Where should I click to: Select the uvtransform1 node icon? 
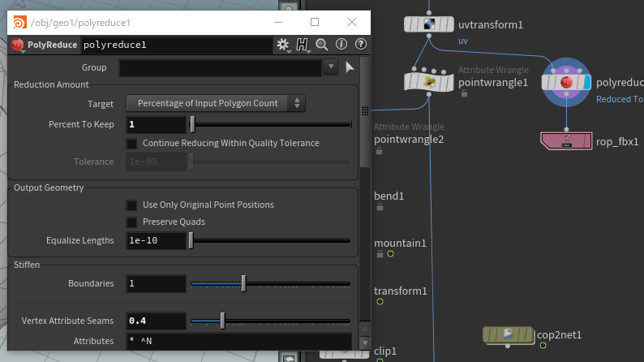coord(429,24)
